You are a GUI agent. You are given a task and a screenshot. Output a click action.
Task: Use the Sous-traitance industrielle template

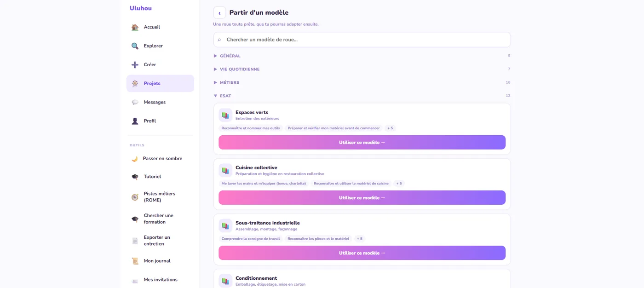point(362,253)
